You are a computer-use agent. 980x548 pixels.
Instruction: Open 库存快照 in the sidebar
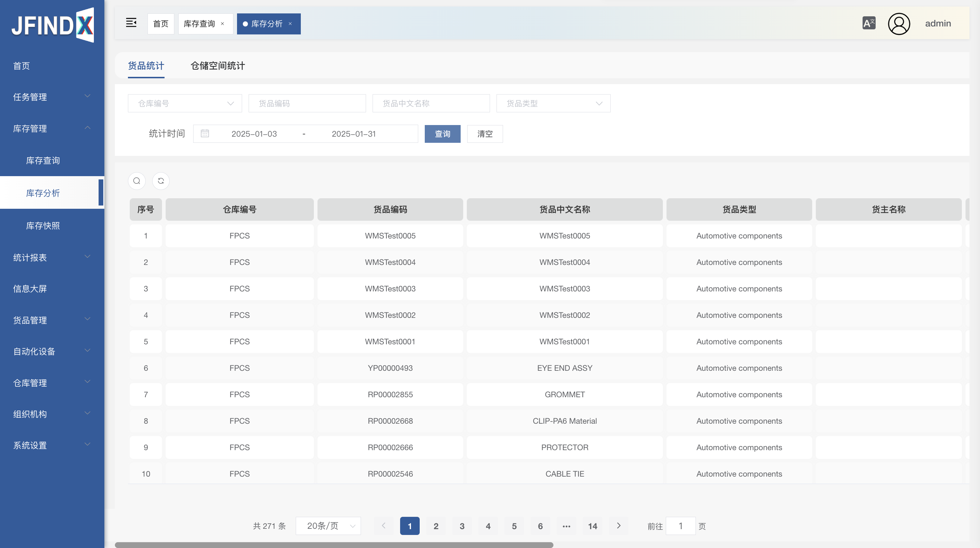(x=43, y=226)
